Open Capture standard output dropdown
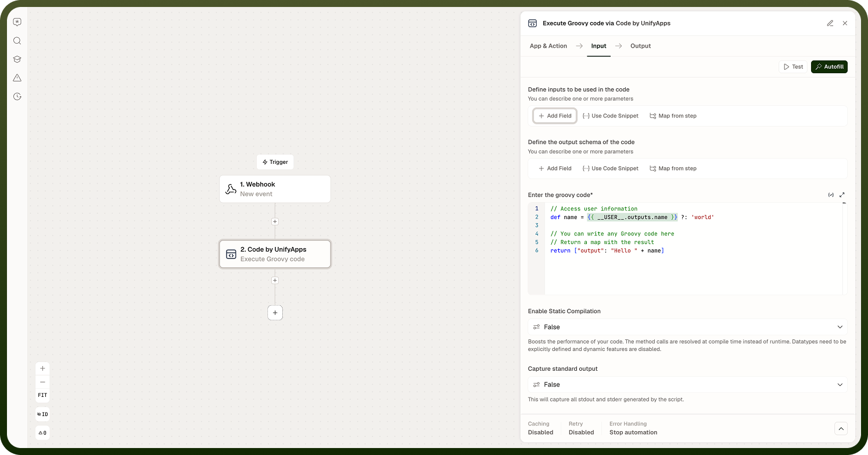This screenshot has width=868, height=455. [x=687, y=385]
